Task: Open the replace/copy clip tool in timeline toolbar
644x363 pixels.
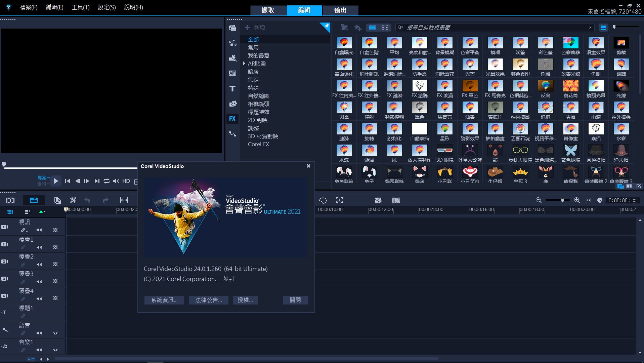Action: point(57,200)
